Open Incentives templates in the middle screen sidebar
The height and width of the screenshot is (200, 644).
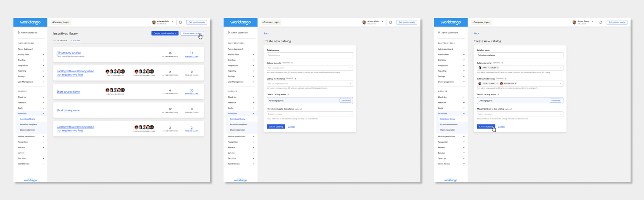238,124
